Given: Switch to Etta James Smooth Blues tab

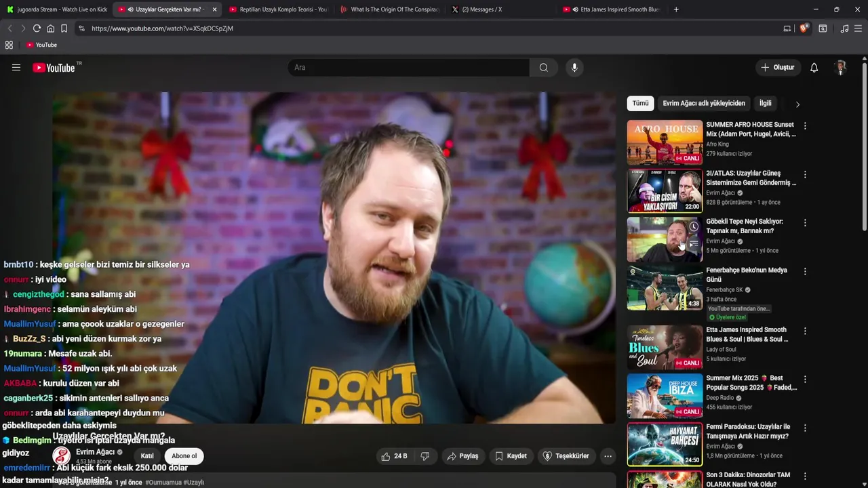Looking at the screenshot, I should click(612, 9).
